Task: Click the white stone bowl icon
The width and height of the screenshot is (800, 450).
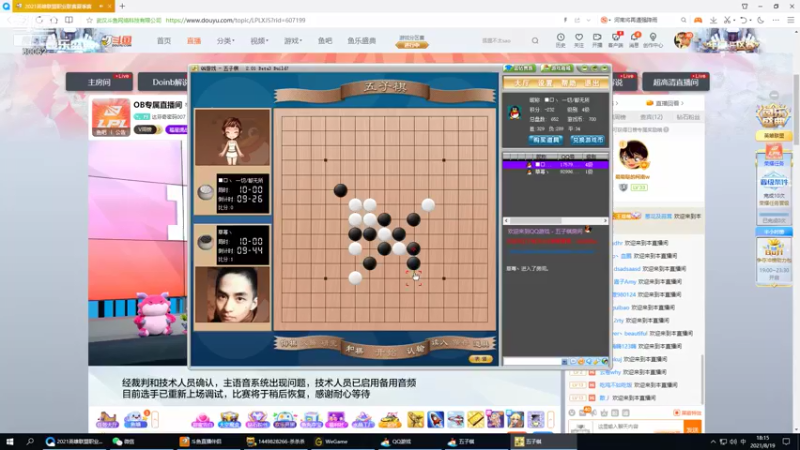Action: 206,192
